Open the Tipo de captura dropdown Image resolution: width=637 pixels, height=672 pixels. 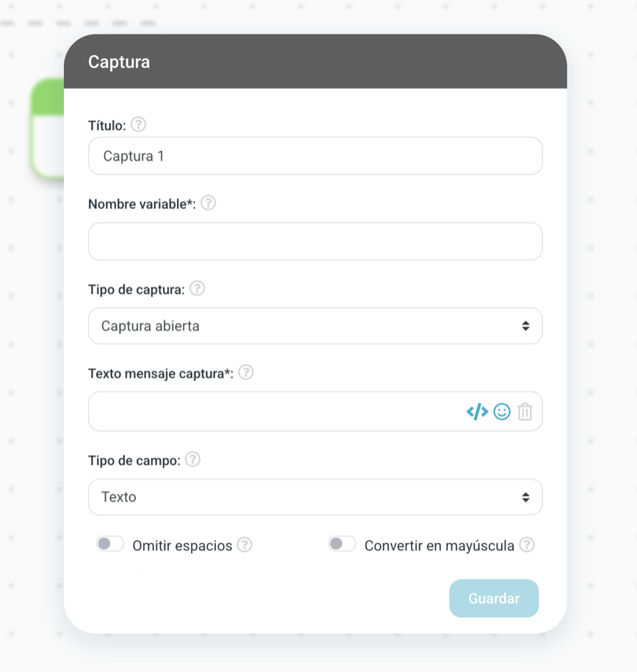(x=315, y=326)
